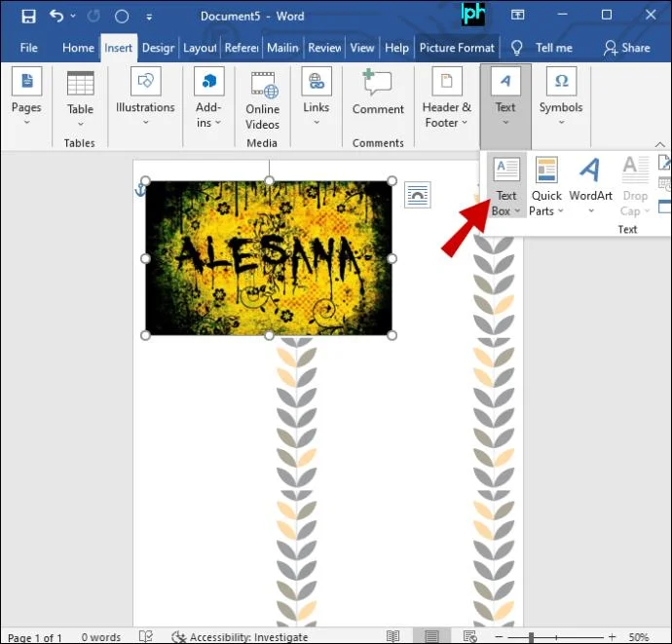Viewport: 672px width, 644px height.
Task: Click the Text Box button
Action: click(506, 186)
